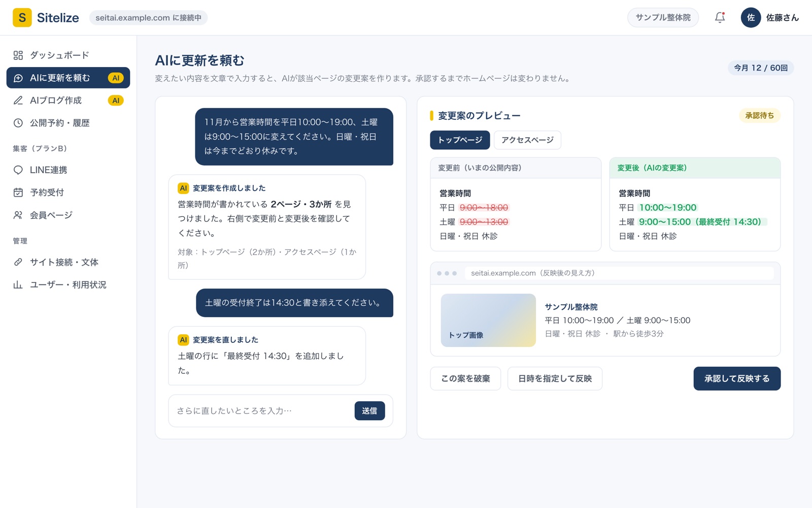Click the 会員ページ people icon
This screenshot has height=508, width=812.
(18, 215)
